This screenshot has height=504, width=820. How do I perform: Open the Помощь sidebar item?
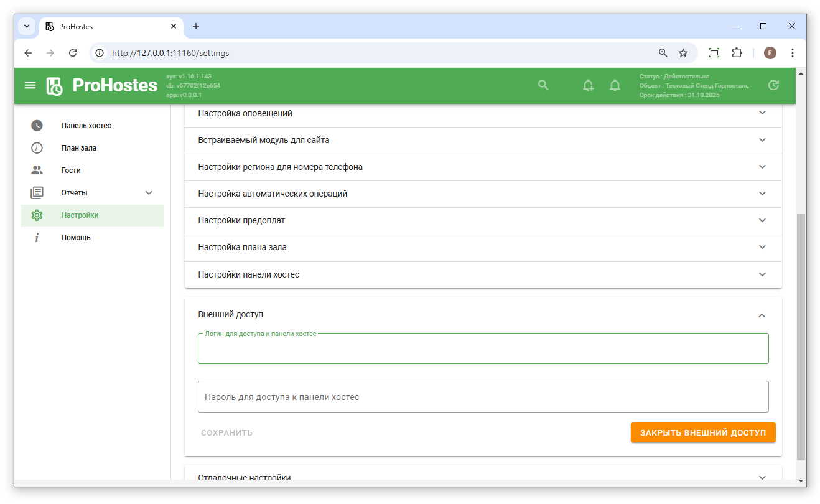tap(76, 238)
